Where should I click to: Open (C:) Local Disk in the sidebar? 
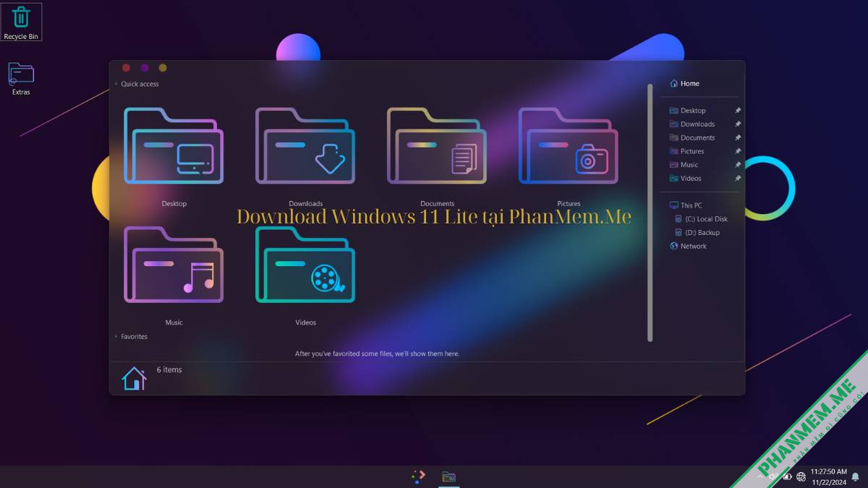point(701,219)
